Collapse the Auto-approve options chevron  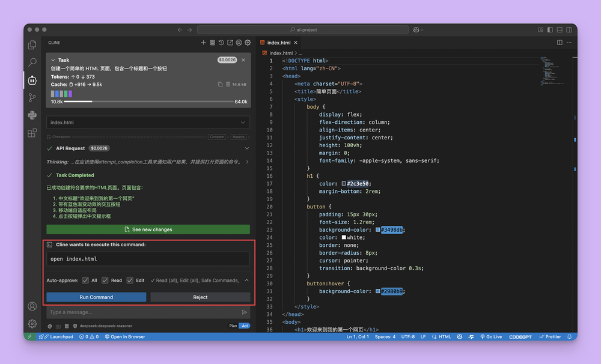click(246, 280)
